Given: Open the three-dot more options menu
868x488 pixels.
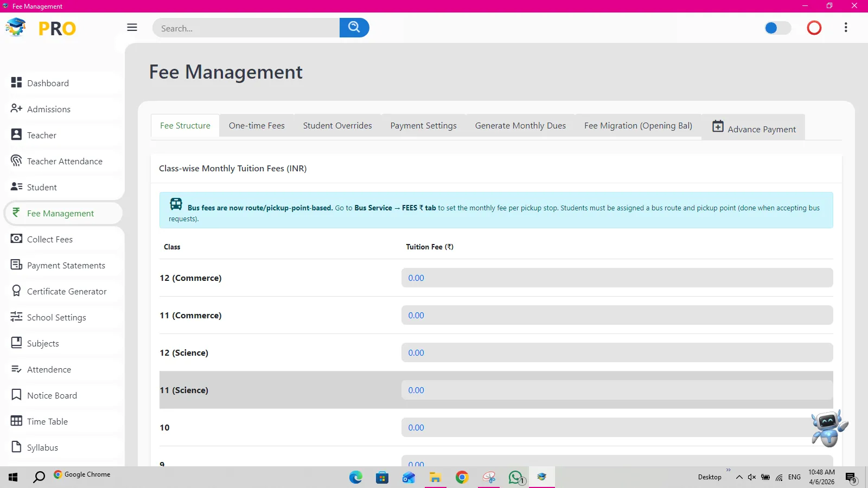Looking at the screenshot, I should pyautogui.click(x=846, y=27).
